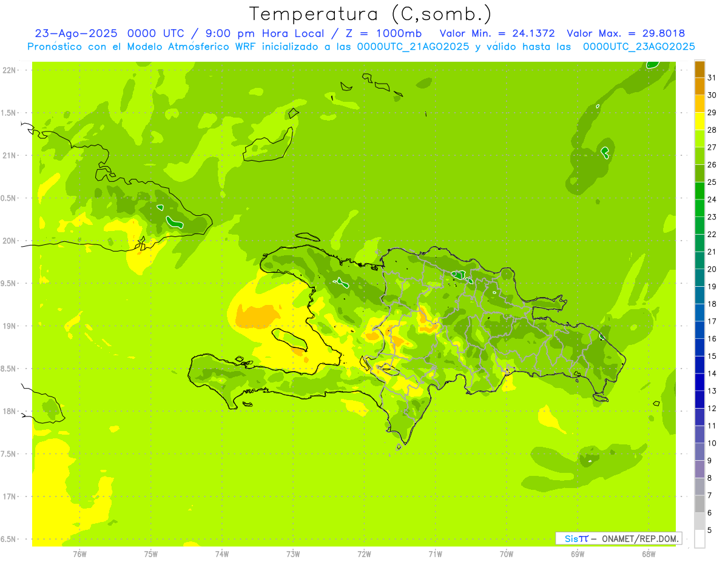Click the '9.5N' latitude label
Viewport: 728px width, 562px height.
point(9,283)
